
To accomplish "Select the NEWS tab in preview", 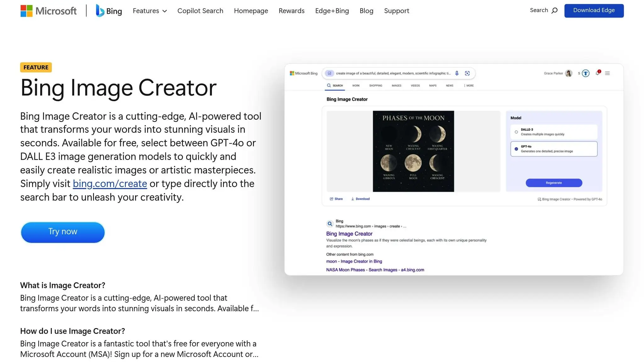I will [x=450, y=85].
